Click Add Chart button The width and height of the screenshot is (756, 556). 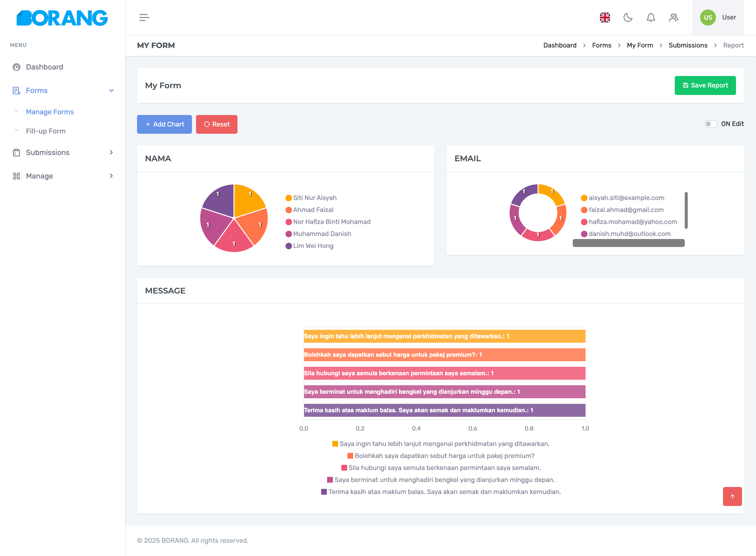coord(164,124)
